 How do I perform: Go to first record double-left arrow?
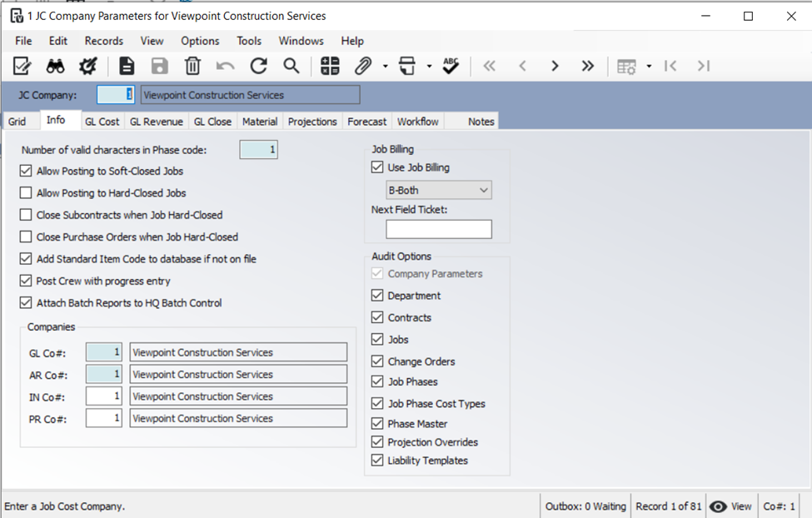490,66
